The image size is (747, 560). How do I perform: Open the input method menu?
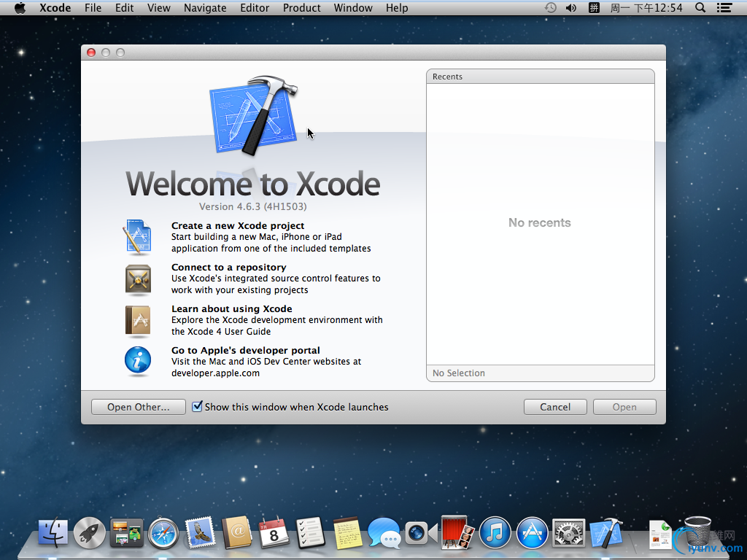tap(594, 8)
